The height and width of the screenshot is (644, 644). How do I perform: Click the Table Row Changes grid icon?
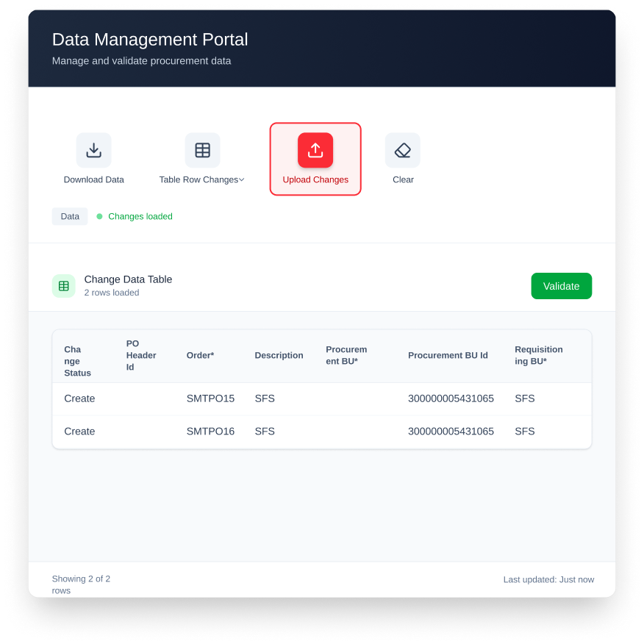[x=202, y=150]
